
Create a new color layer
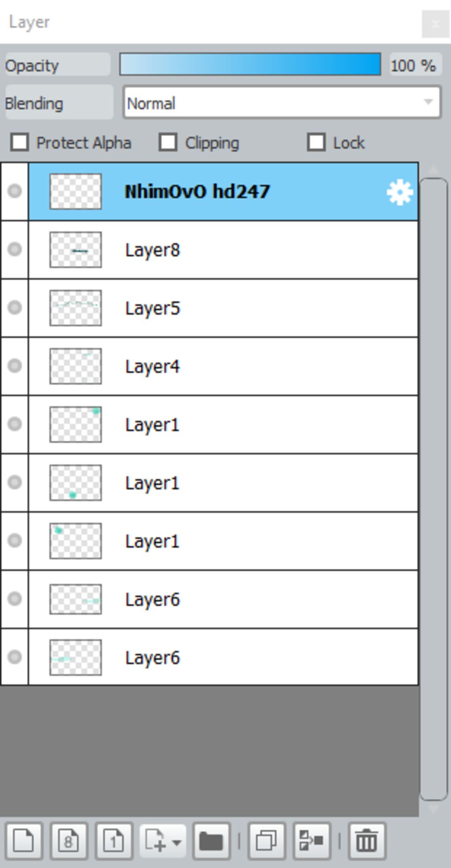[24, 841]
